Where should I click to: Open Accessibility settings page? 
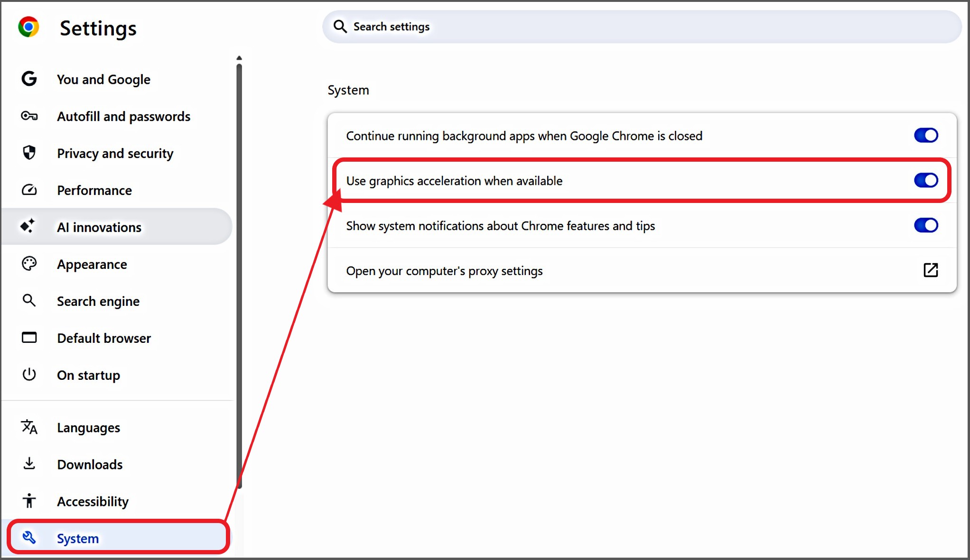coord(93,502)
